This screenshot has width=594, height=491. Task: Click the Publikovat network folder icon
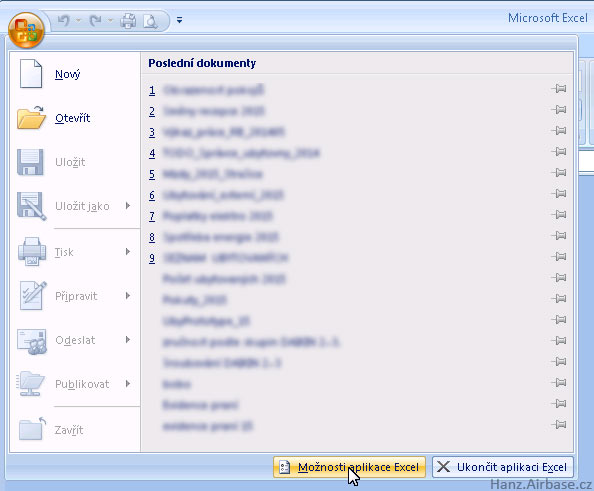pyautogui.click(x=31, y=384)
